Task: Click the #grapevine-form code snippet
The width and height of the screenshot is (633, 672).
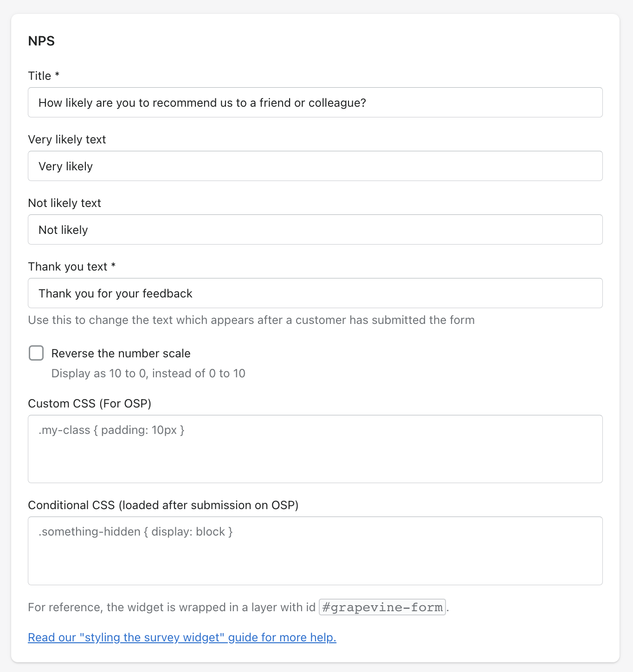Action: (x=382, y=607)
